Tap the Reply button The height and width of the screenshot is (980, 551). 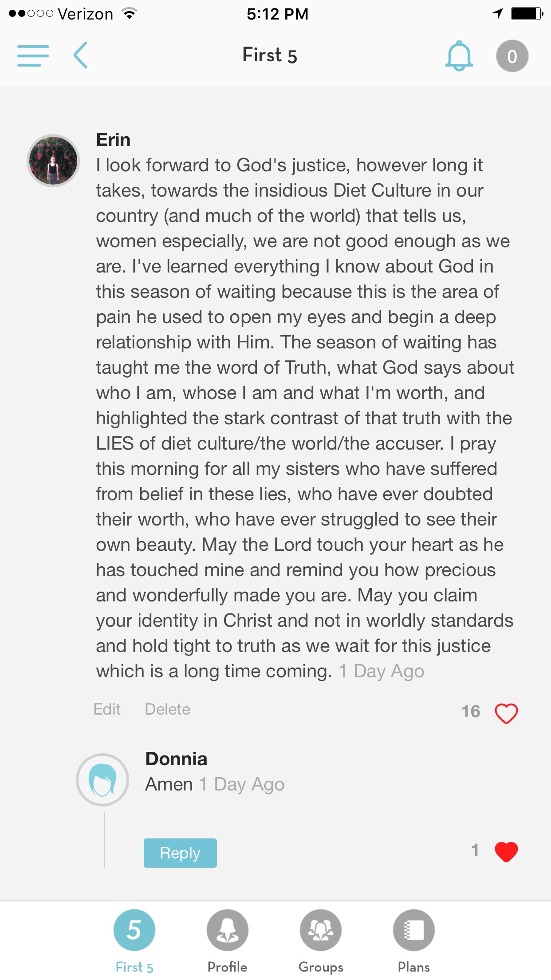coord(180,853)
